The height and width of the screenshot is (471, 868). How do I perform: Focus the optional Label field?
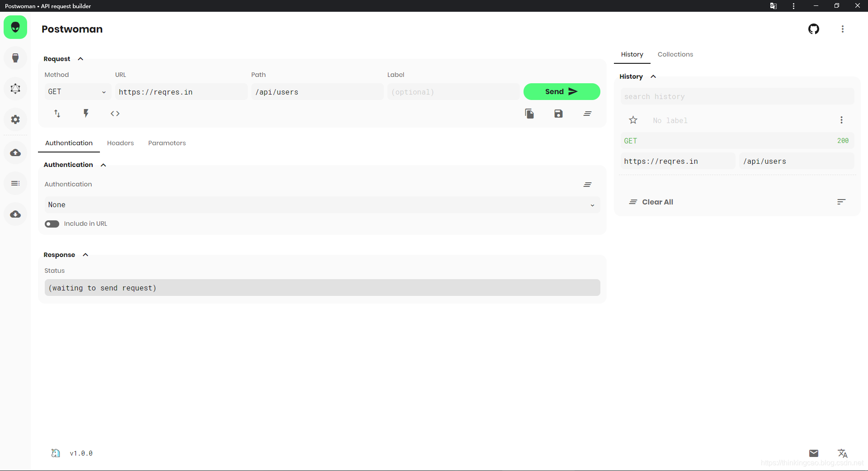pyautogui.click(x=453, y=92)
